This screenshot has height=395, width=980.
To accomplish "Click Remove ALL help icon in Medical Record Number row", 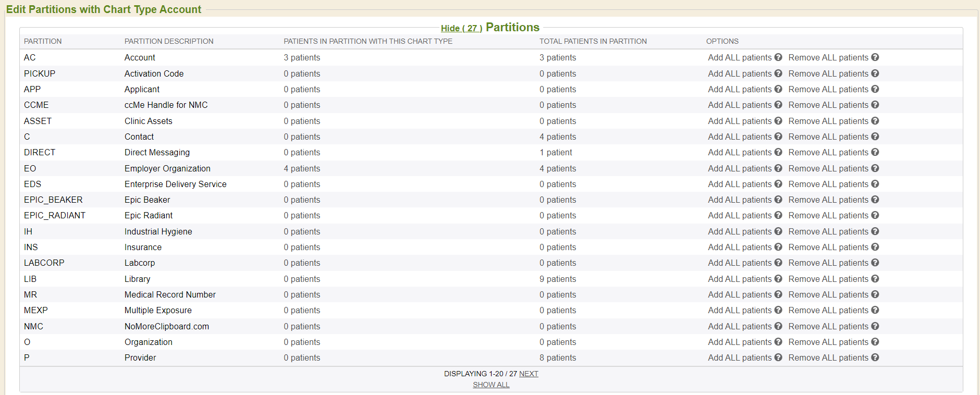I will [875, 294].
